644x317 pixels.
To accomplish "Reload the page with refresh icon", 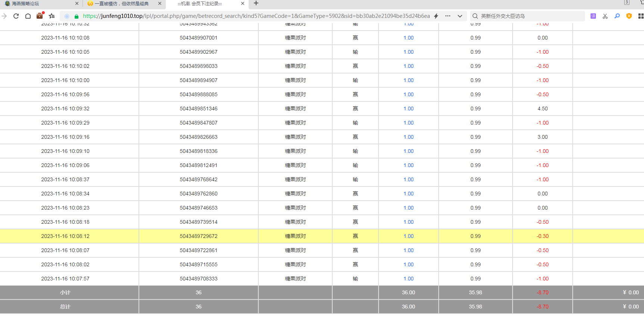I will click(16, 16).
